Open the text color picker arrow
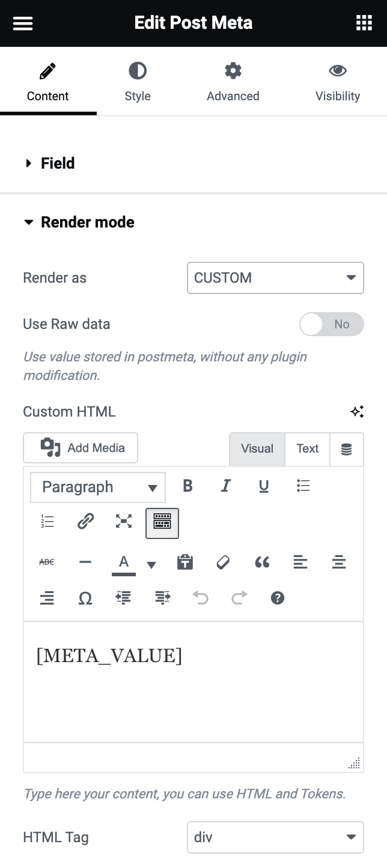The image size is (387, 868). (x=151, y=564)
